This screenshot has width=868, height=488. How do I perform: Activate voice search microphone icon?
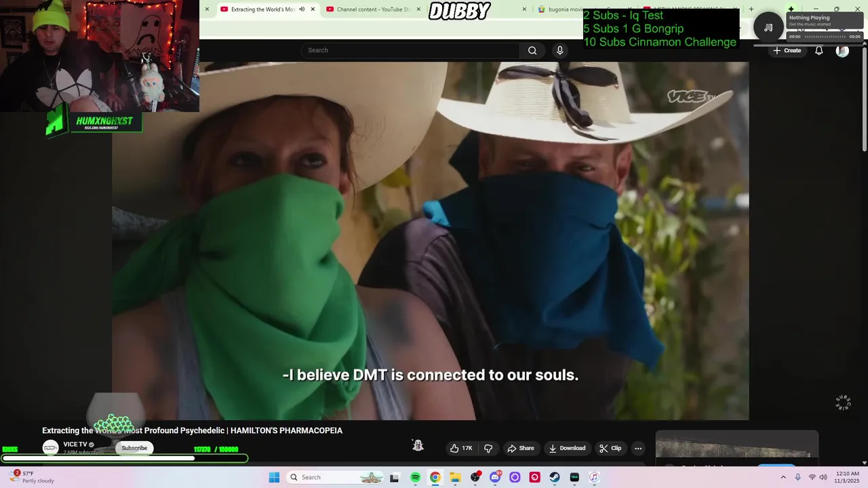click(559, 50)
